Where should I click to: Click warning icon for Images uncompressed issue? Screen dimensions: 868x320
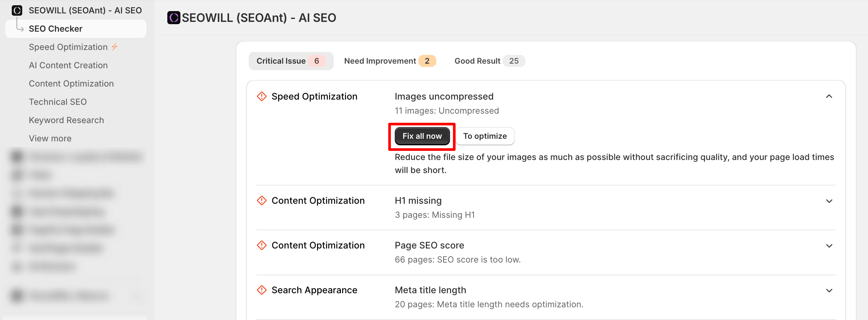(x=261, y=97)
